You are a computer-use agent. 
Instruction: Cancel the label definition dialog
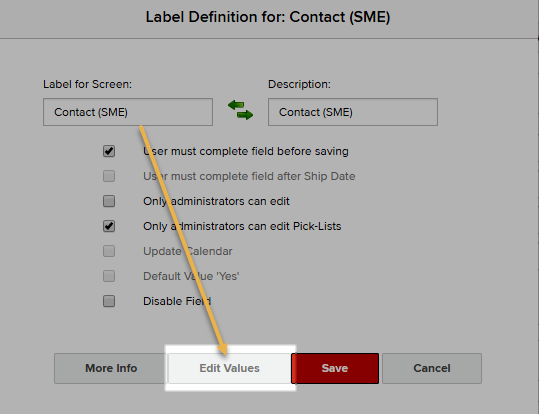point(432,368)
